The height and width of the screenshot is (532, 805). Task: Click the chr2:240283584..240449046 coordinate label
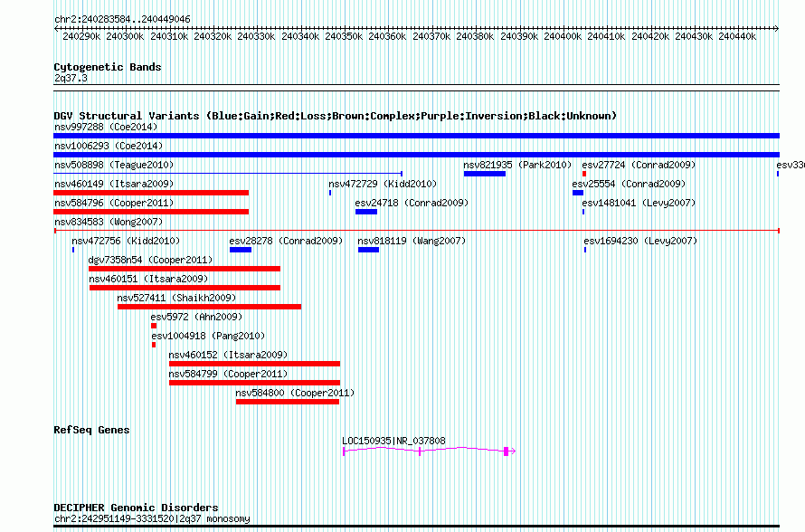tap(122, 19)
